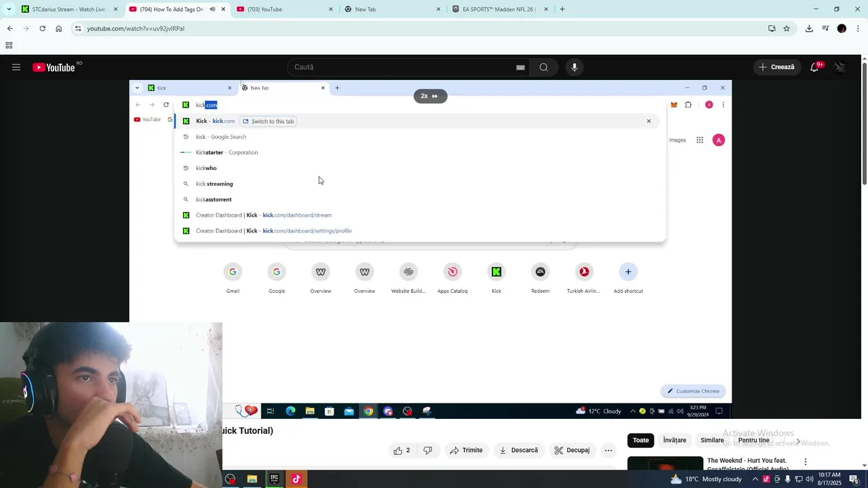
Task: Click Home button in outer Chrome toolbar
Action: click(x=58, y=28)
